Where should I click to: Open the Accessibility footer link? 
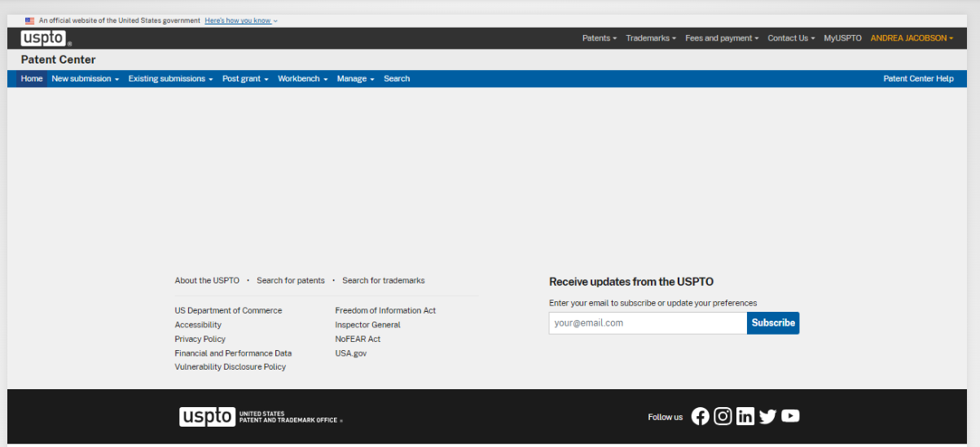[x=198, y=325]
